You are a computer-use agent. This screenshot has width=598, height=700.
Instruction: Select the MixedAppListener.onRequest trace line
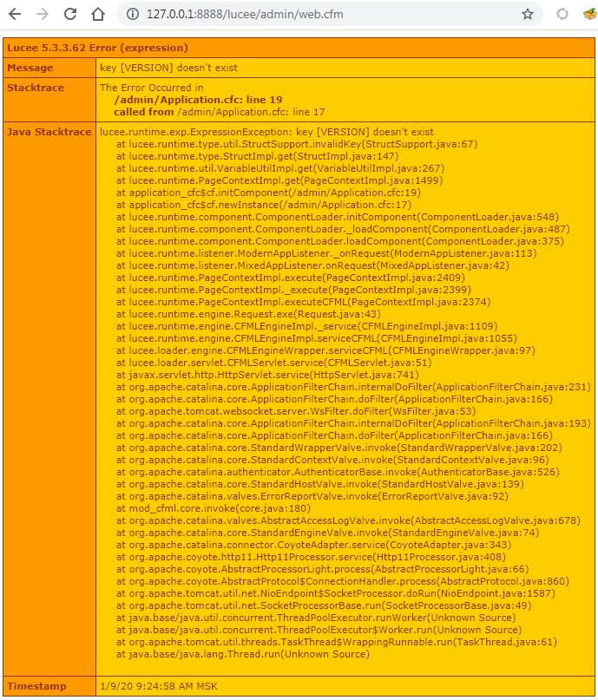(312, 265)
